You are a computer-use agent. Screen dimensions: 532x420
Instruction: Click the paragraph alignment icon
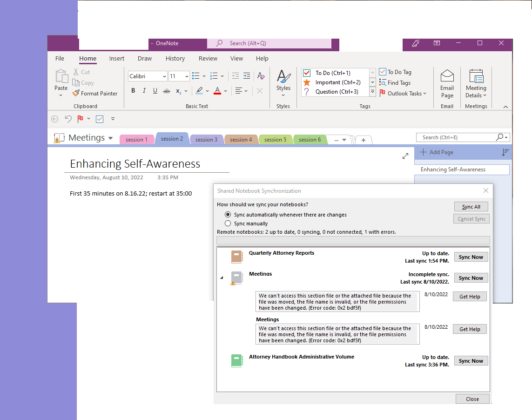239,91
